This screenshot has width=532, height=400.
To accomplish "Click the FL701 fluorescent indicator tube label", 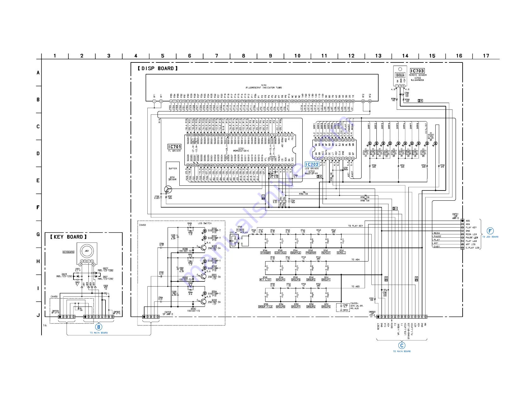I will [264, 87].
